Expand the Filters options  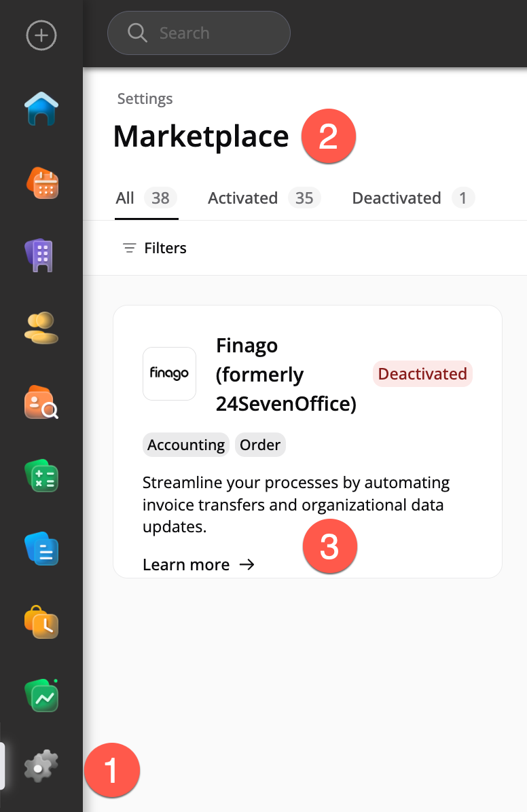[x=154, y=248]
